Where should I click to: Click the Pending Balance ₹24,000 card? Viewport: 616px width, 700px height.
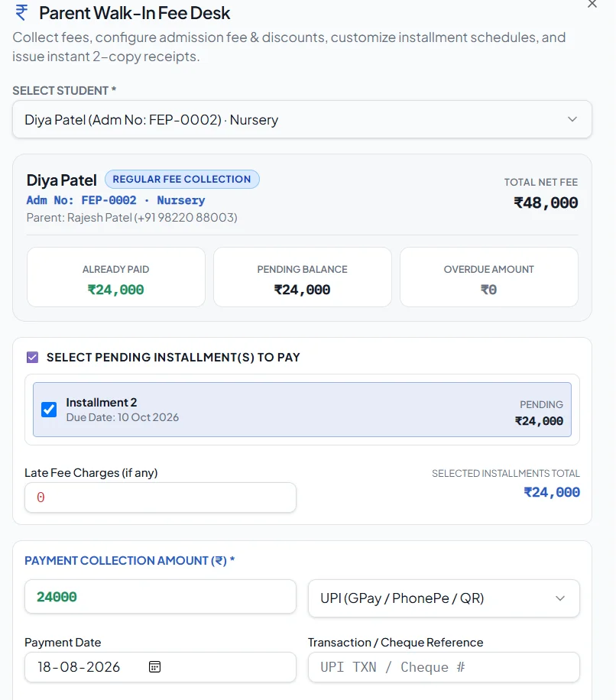tap(302, 277)
